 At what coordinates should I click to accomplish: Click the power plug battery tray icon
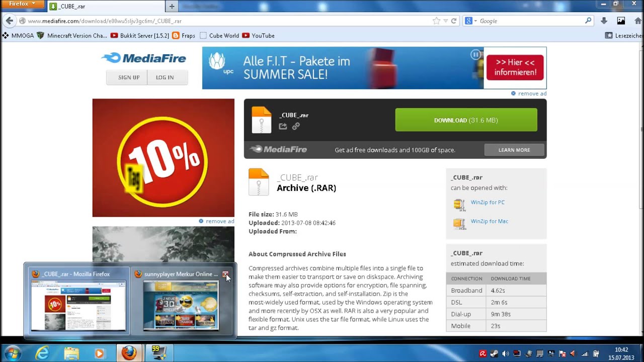(596, 353)
